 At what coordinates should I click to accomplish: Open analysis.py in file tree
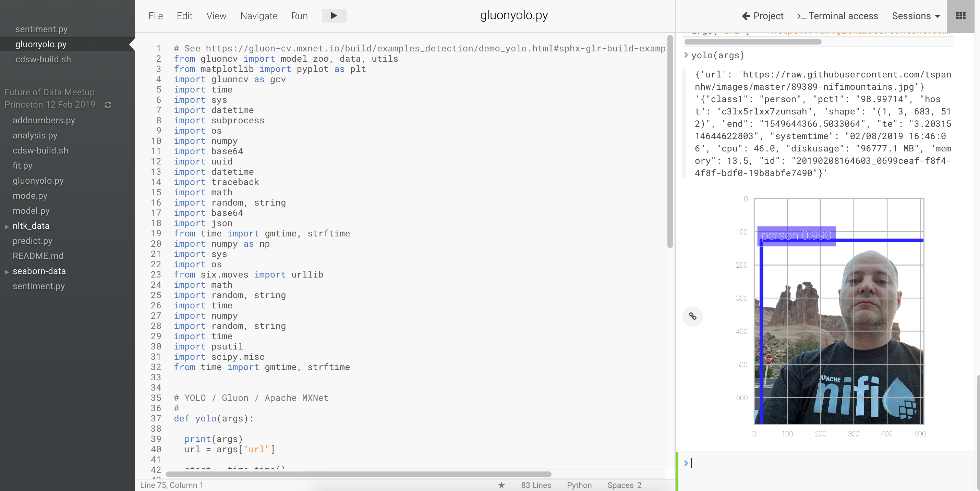tap(35, 135)
